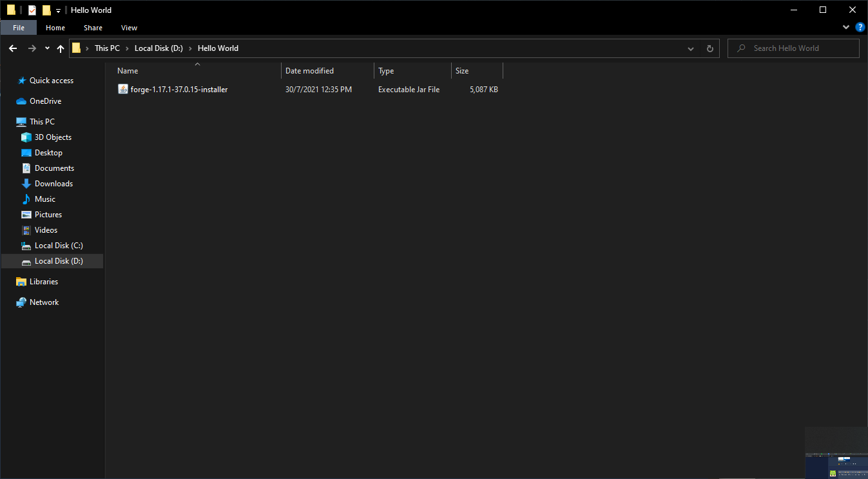Open the File tab
Image resolution: width=868 pixels, height=479 pixels.
(19, 28)
